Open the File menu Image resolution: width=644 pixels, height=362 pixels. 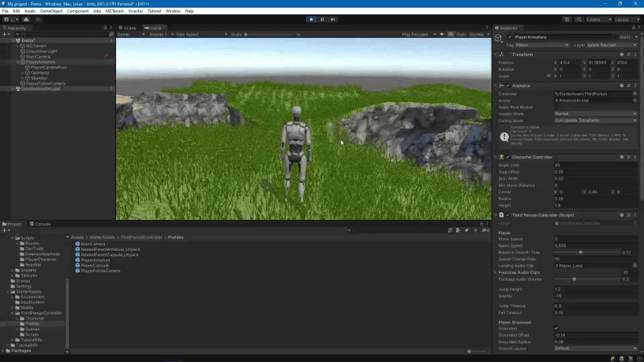click(x=6, y=11)
